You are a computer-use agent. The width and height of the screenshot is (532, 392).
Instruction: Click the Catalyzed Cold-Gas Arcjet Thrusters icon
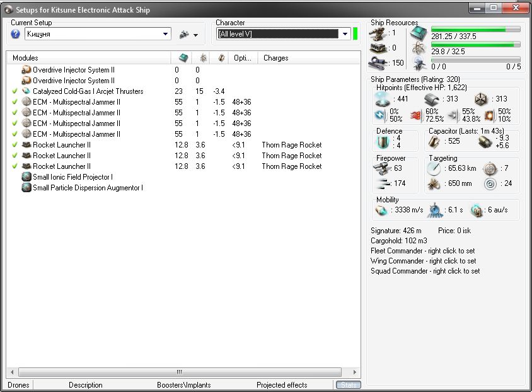point(26,91)
